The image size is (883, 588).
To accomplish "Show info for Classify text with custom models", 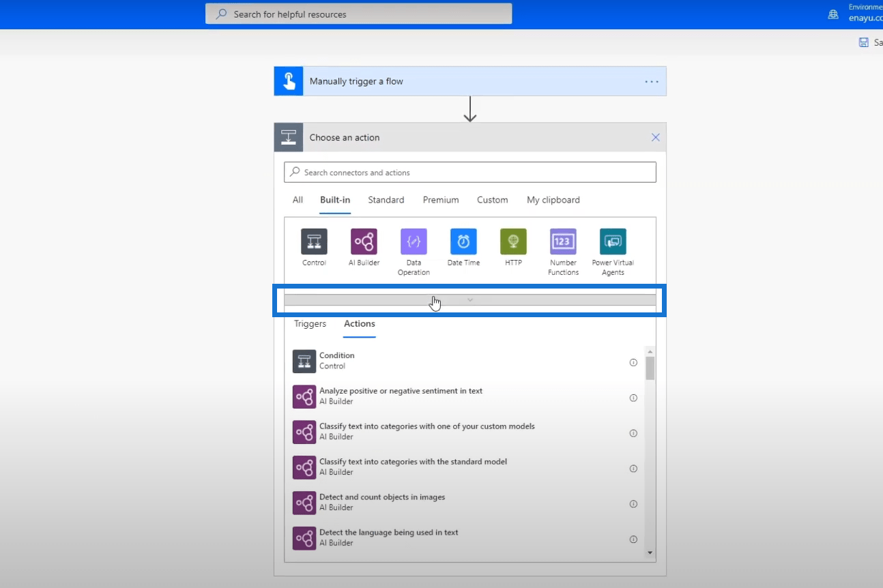I will [633, 433].
